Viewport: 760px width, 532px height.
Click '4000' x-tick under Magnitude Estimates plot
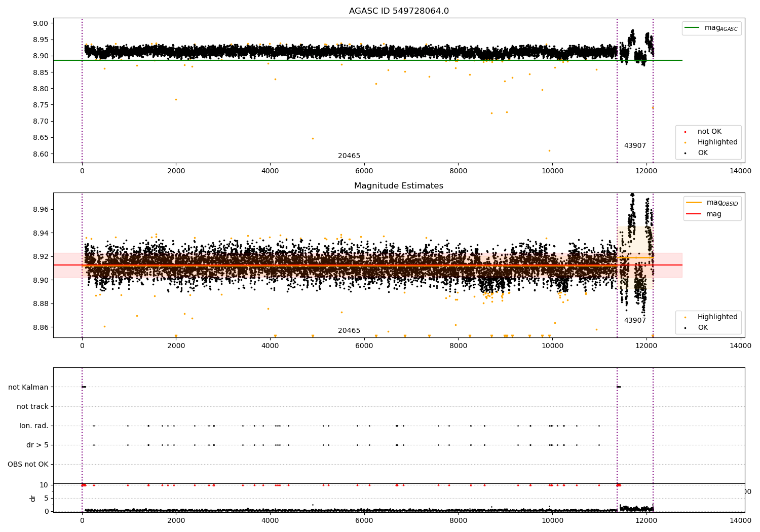tap(270, 346)
